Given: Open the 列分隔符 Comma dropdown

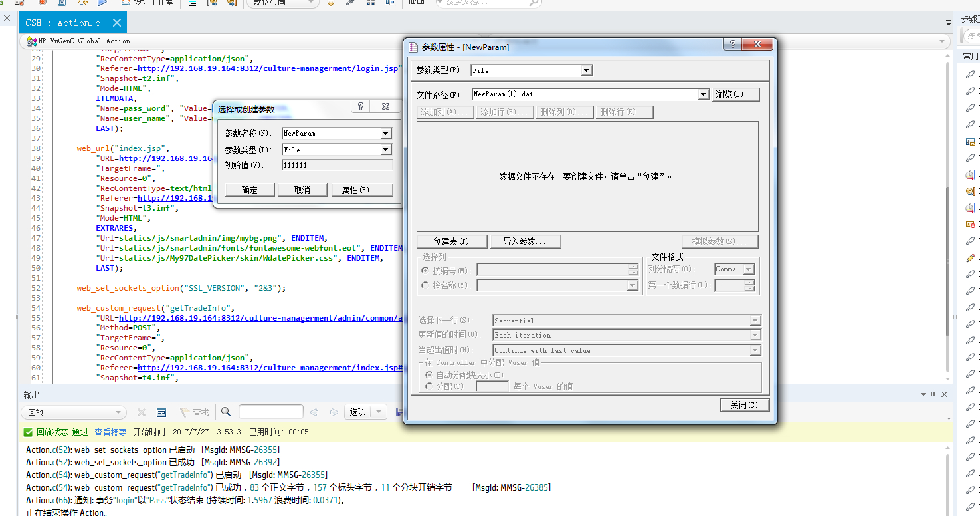Looking at the screenshot, I should tap(749, 269).
